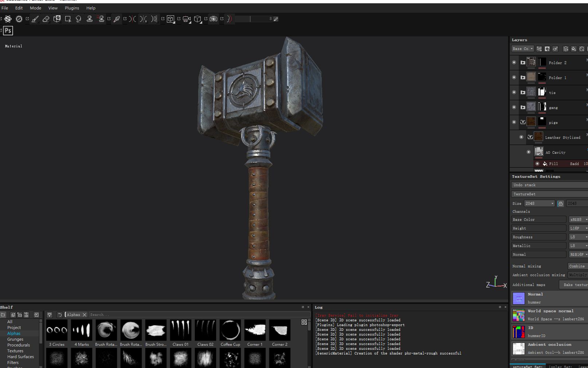This screenshot has height=368, width=588.
Task: Select the Smudge tool
Action: (x=79, y=19)
